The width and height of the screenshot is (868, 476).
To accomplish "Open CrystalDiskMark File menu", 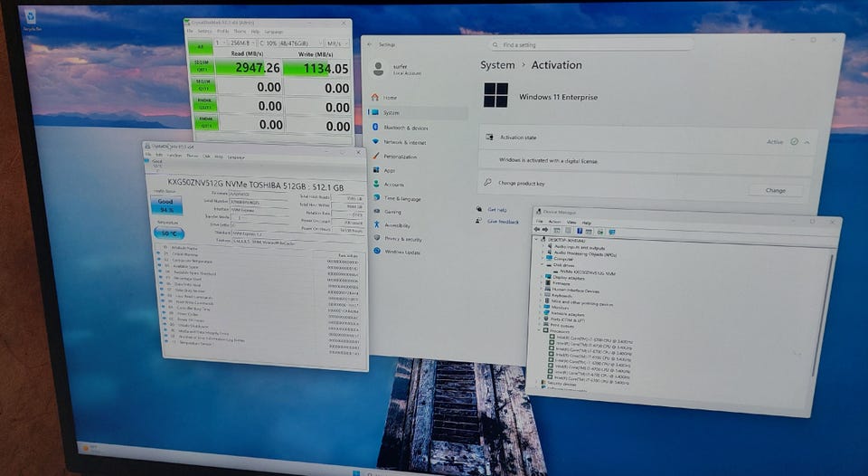I will coord(190,31).
